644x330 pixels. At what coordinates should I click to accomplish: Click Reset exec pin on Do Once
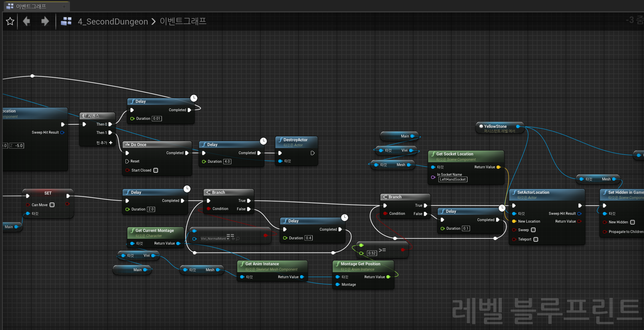[x=127, y=161]
